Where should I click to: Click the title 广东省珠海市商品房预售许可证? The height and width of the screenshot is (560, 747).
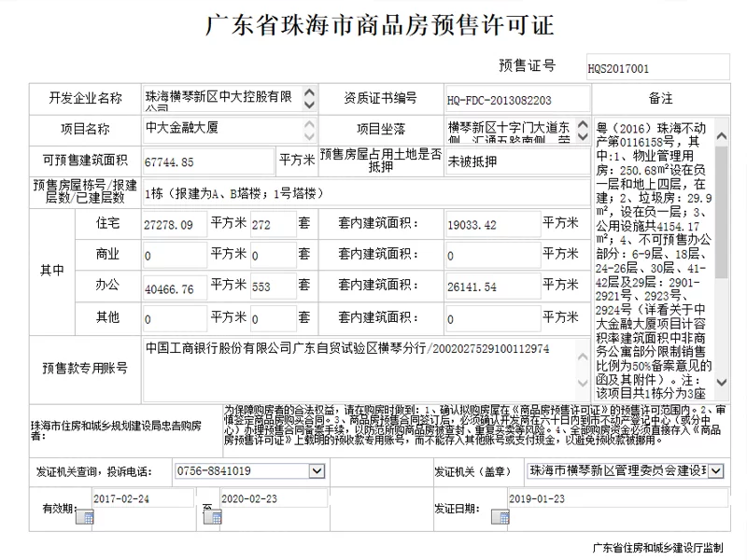point(380,25)
